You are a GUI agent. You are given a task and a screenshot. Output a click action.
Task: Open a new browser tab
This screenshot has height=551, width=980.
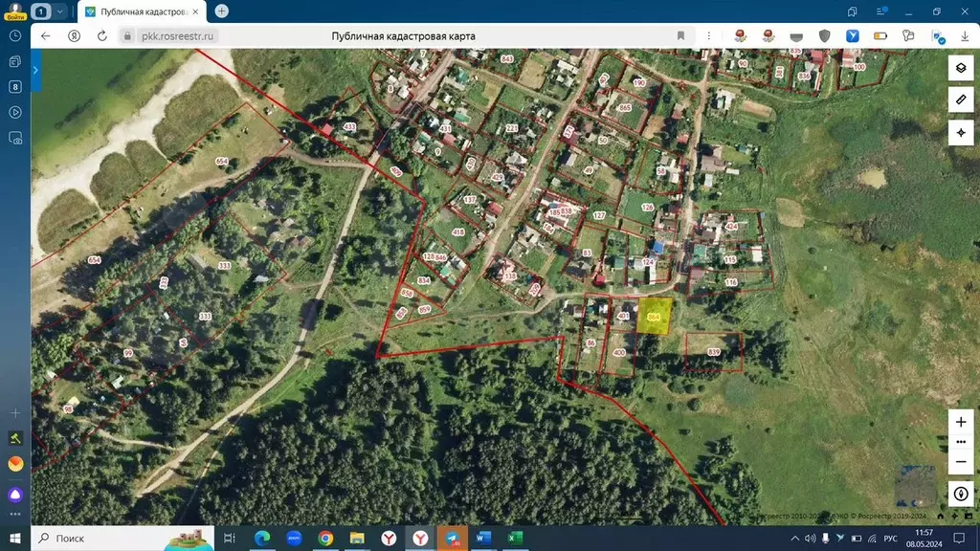coord(222,11)
